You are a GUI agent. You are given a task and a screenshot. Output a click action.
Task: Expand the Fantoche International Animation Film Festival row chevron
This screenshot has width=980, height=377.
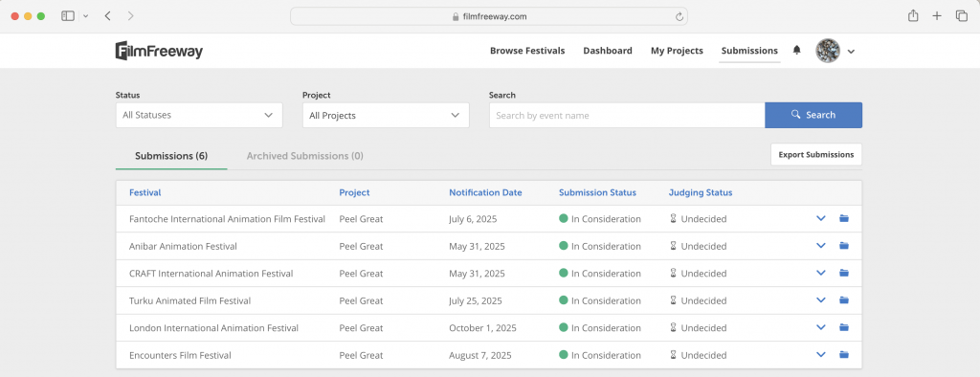pyautogui.click(x=821, y=219)
